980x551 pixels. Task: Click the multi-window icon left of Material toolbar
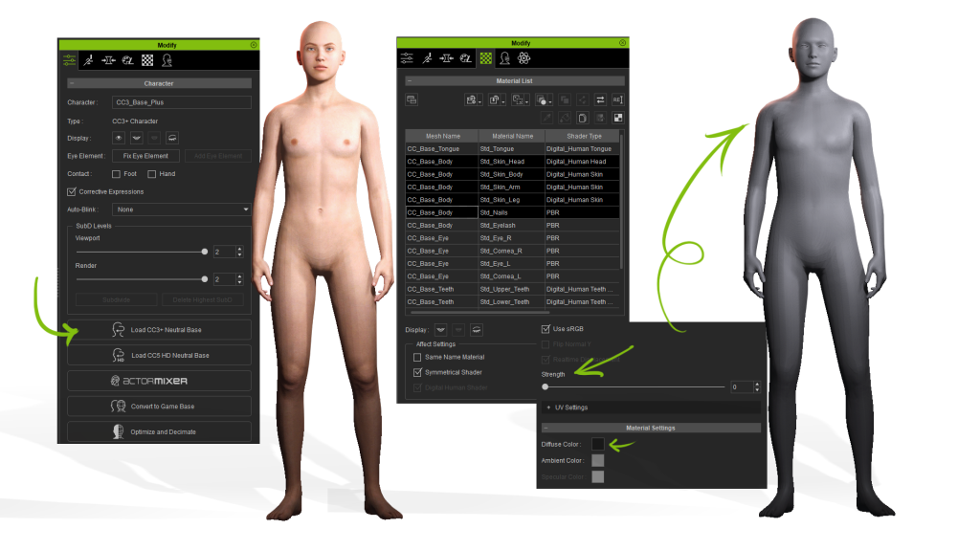412,99
